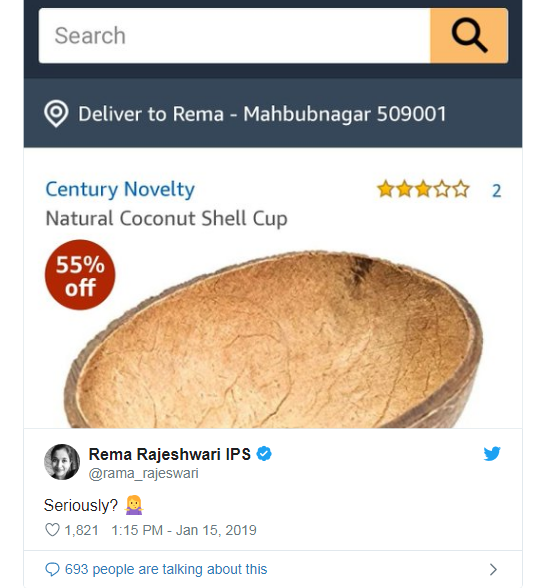
Task: Expand conversation with right chevron arrow
Action: click(x=493, y=569)
